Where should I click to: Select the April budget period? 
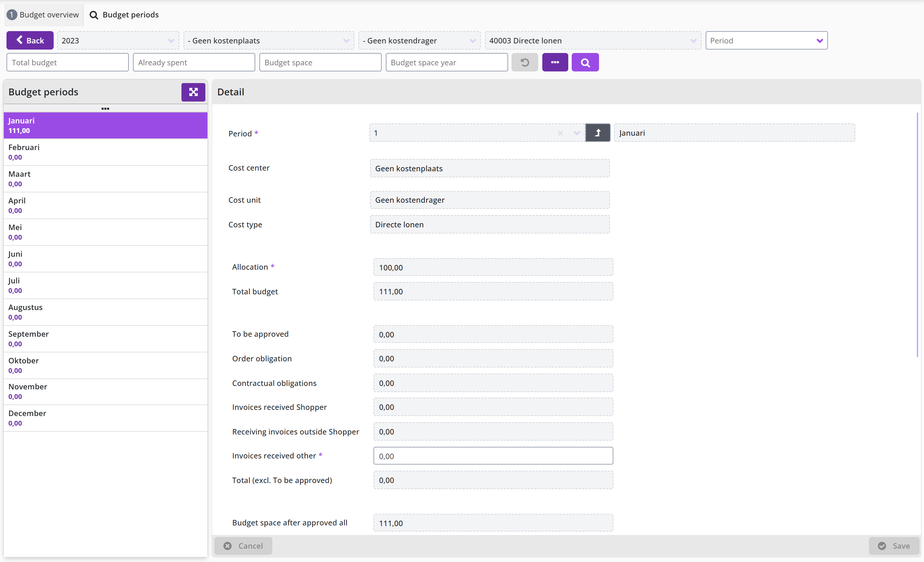pos(105,205)
